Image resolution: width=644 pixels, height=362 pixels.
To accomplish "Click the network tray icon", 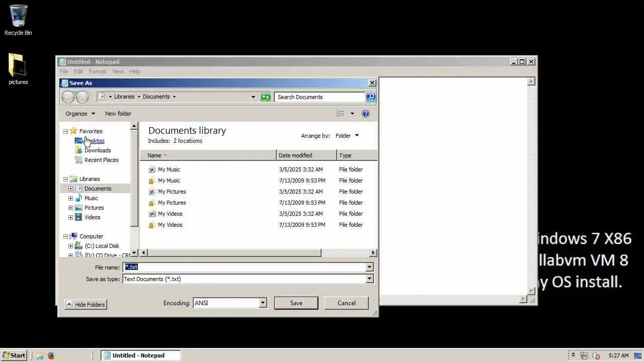I will tap(584, 355).
